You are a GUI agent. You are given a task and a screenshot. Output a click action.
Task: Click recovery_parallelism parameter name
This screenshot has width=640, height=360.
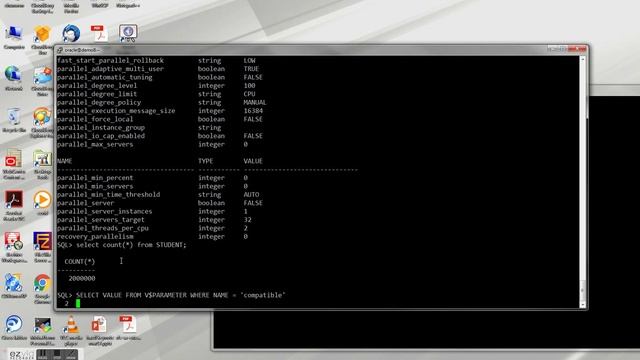tap(95, 236)
